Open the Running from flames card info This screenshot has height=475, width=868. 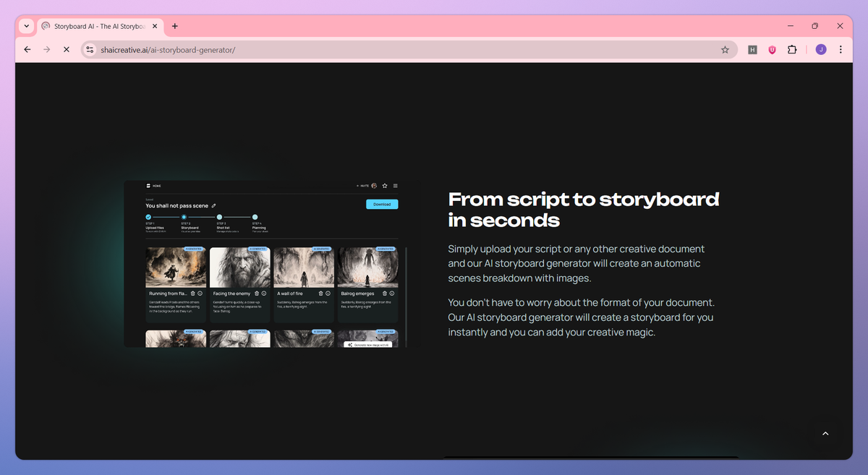(200, 294)
